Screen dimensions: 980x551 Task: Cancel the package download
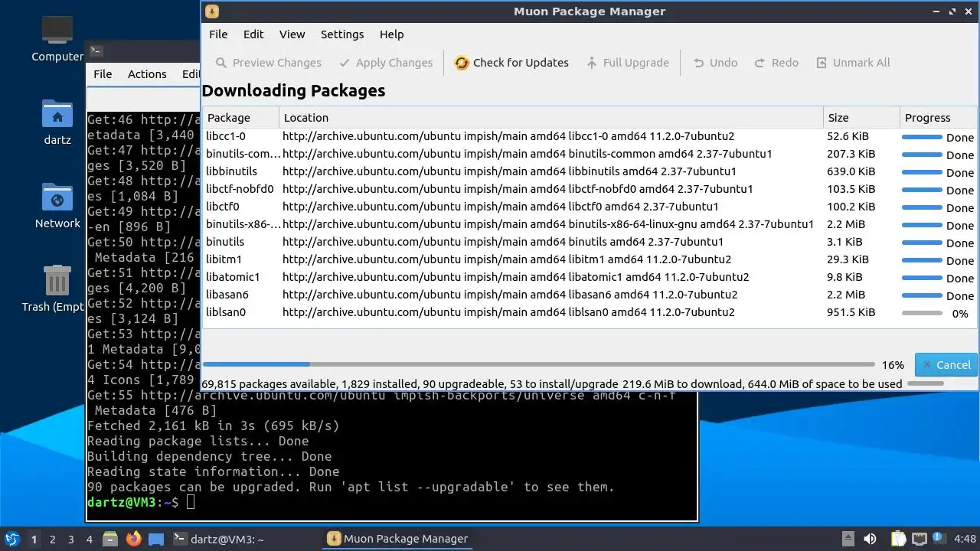[946, 365]
